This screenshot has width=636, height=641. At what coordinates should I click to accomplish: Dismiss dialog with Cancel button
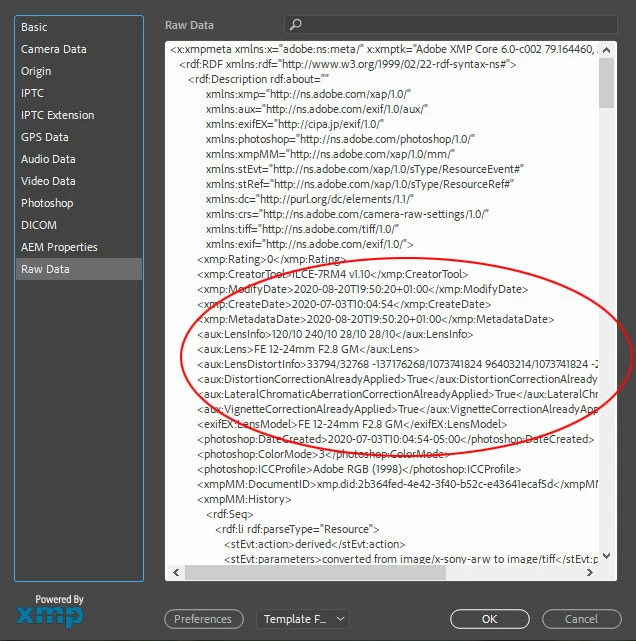tap(581, 619)
